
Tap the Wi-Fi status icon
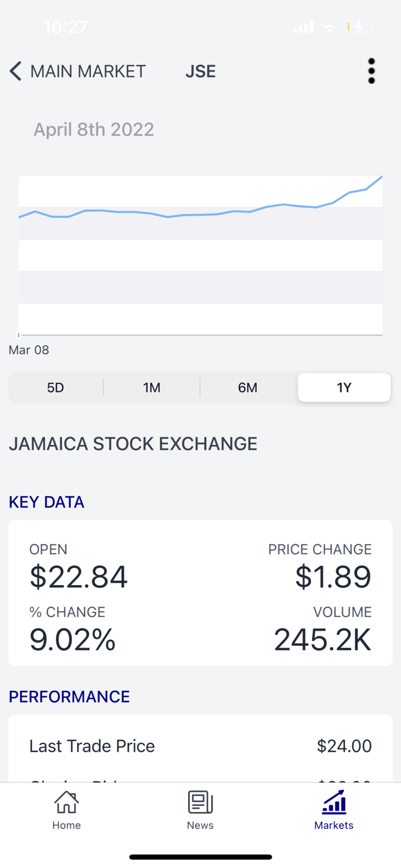329,27
